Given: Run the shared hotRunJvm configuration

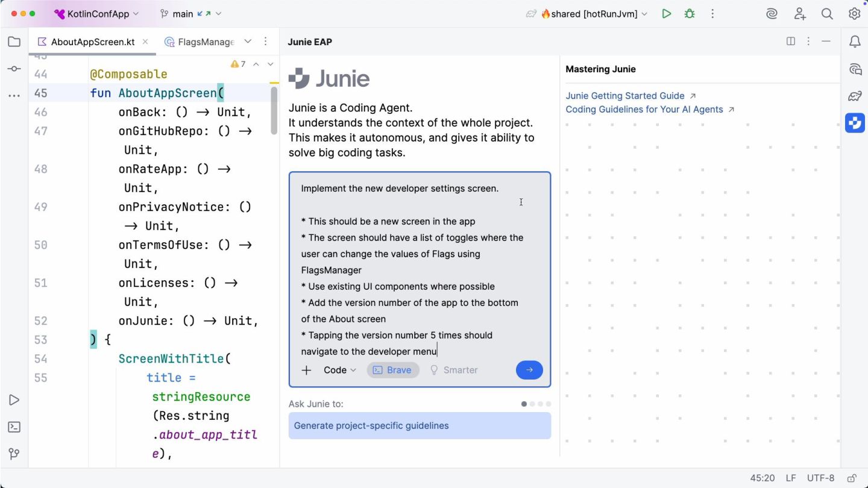Looking at the screenshot, I should click(666, 13).
